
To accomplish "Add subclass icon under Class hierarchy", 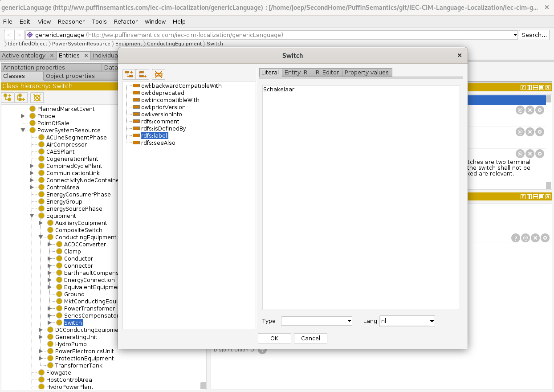I will tap(8, 97).
